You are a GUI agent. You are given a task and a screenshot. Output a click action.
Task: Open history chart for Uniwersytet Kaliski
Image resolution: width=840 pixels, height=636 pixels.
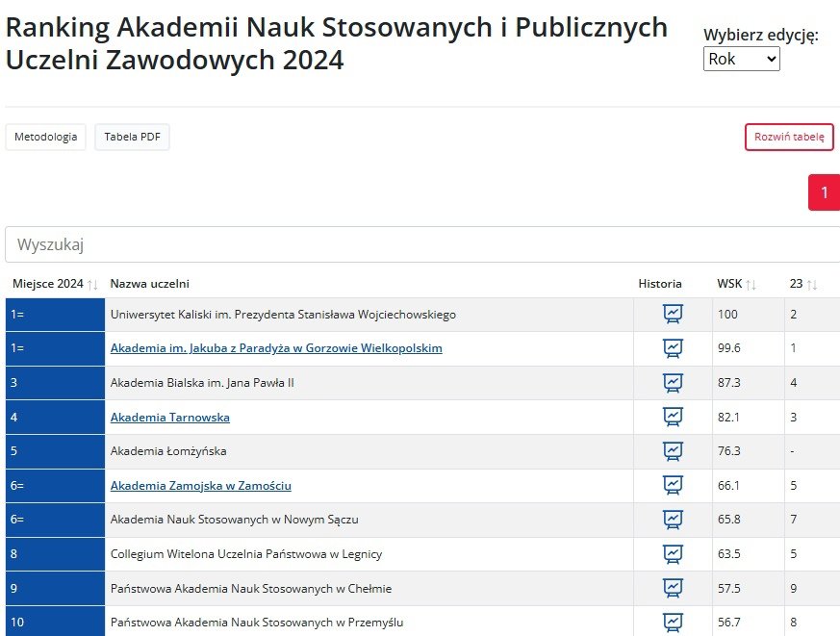pos(673,314)
